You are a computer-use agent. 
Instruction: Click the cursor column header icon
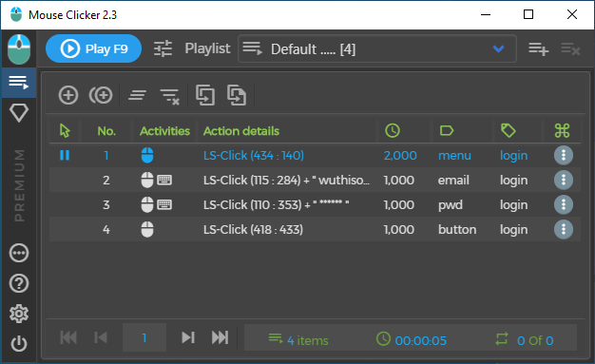pyautogui.click(x=65, y=130)
